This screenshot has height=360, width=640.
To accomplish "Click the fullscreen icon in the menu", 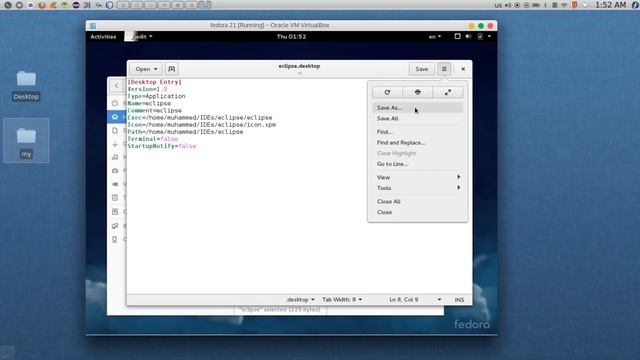I will [448, 92].
